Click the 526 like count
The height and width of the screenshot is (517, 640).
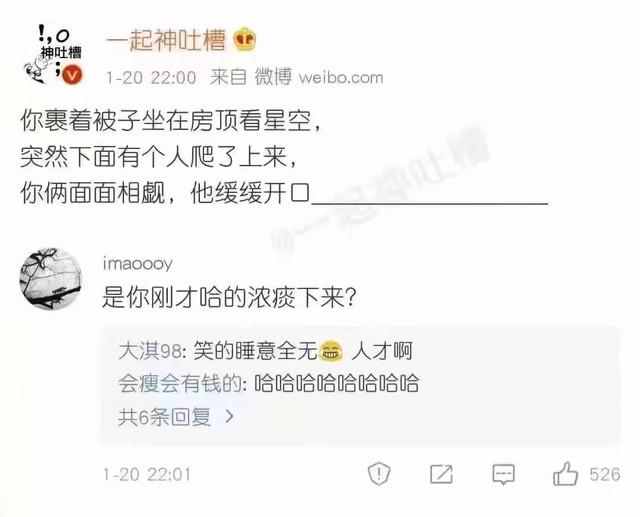605,475
